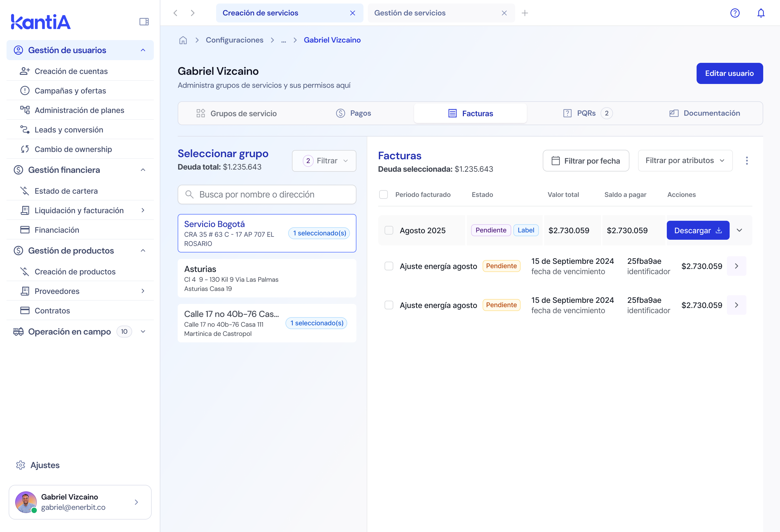Click the Editar usuario button
This screenshot has width=780, height=532.
coord(729,73)
